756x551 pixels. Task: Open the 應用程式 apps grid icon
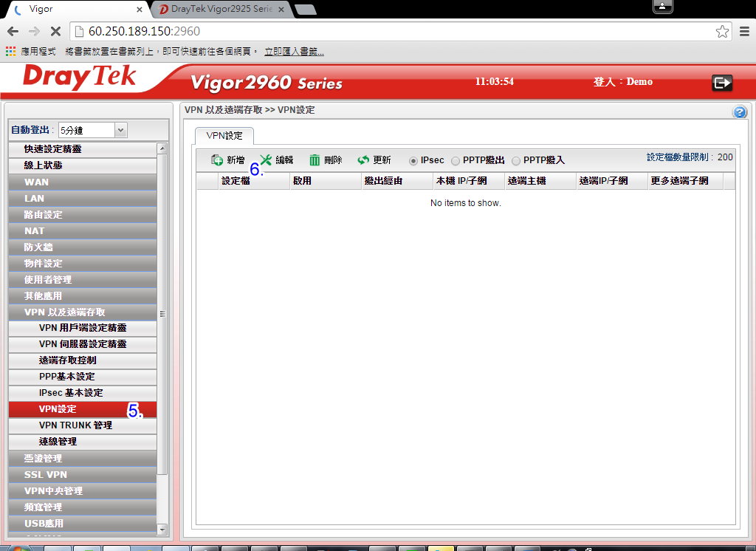10,51
